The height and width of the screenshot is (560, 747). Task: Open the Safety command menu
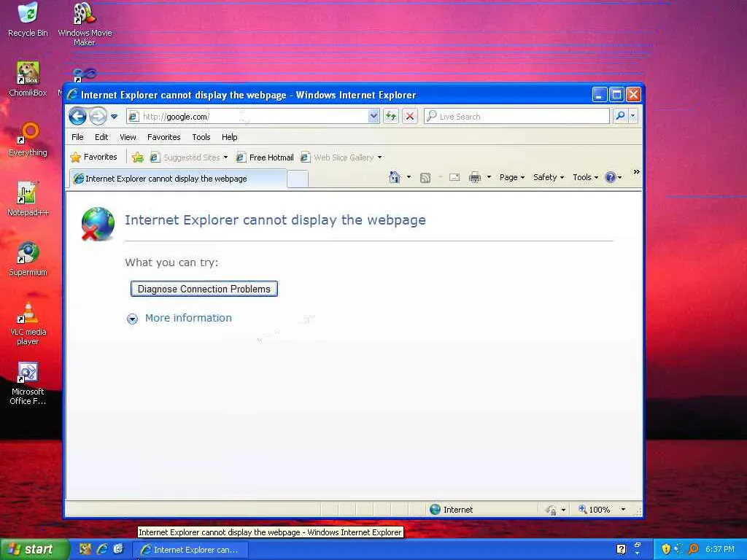549,177
